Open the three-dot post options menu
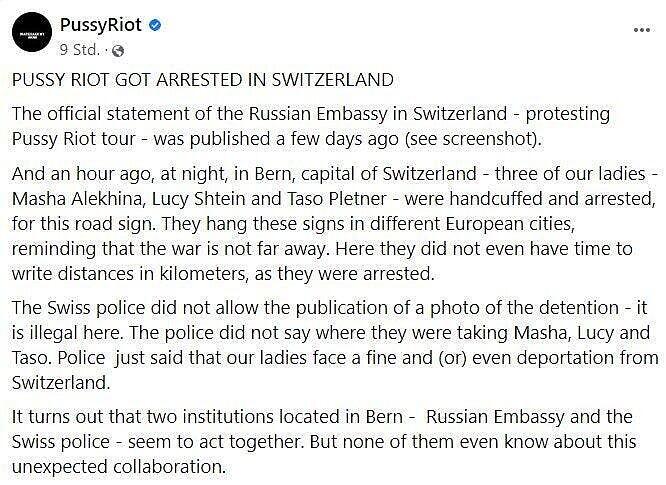This screenshot has width=666, height=485. coord(641,30)
